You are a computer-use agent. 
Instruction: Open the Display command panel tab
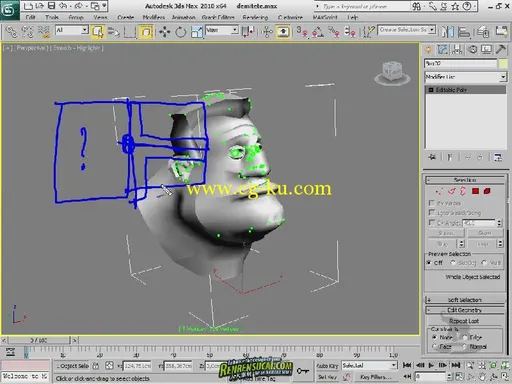coord(486,50)
